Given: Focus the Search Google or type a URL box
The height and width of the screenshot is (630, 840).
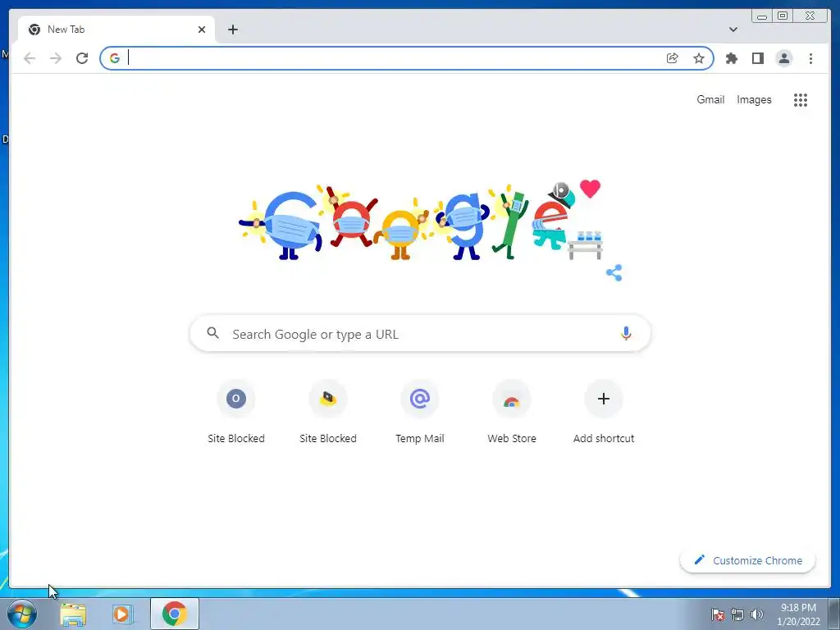Looking at the screenshot, I should (420, 334).
